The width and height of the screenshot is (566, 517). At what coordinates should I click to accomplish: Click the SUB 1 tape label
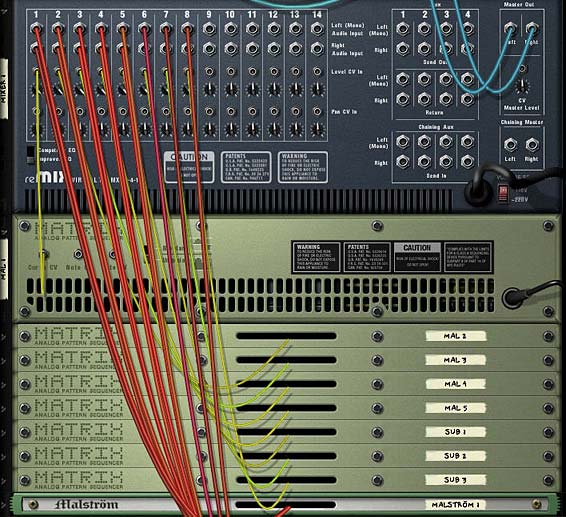tap(456, 432)
